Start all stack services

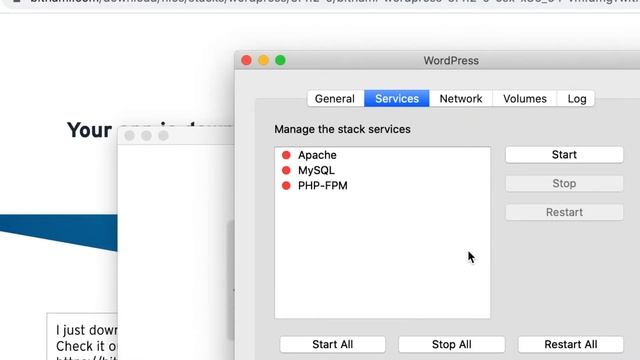[x=333, y=344]
